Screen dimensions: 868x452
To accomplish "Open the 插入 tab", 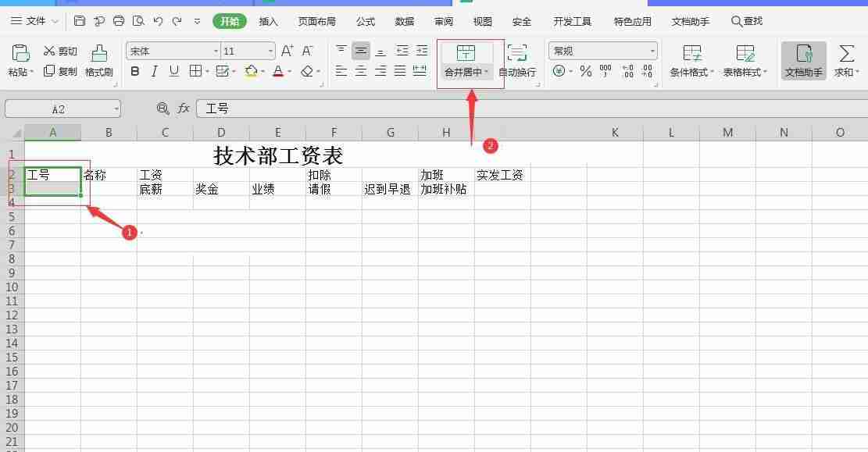I will (x=268, y=21).
